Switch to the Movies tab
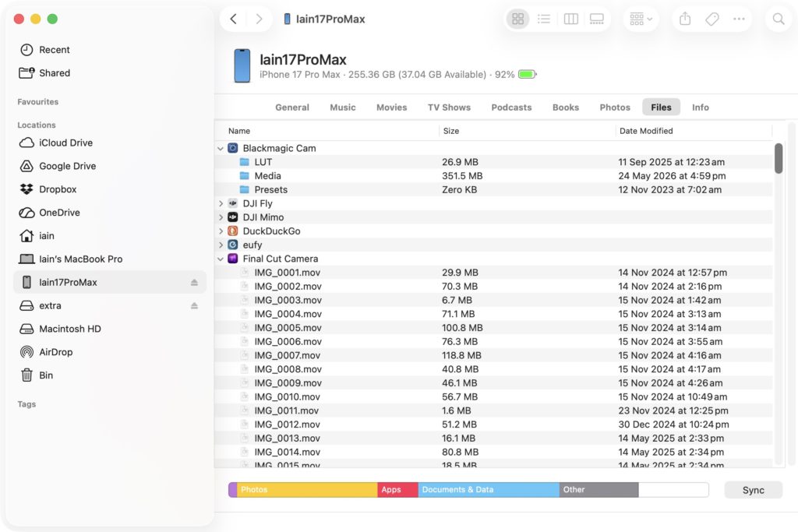The width and height of the screenshot is (798, 532). click(x=391, y=107)
